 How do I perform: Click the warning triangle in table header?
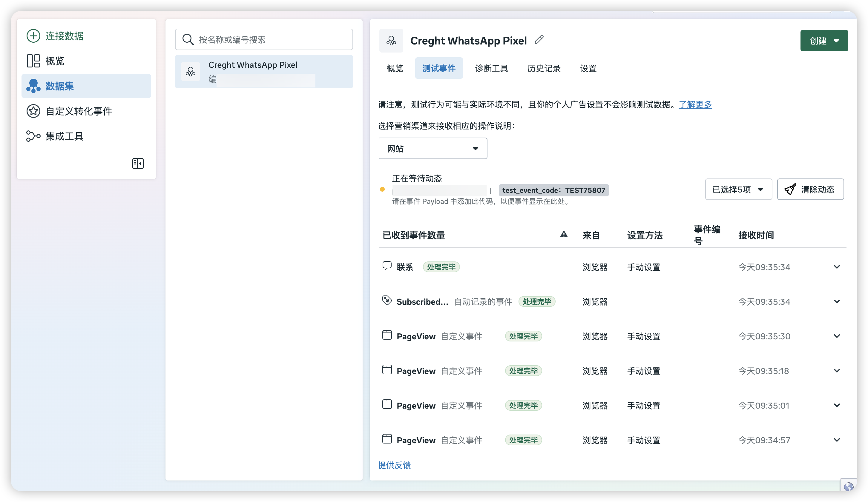point(564,235)
